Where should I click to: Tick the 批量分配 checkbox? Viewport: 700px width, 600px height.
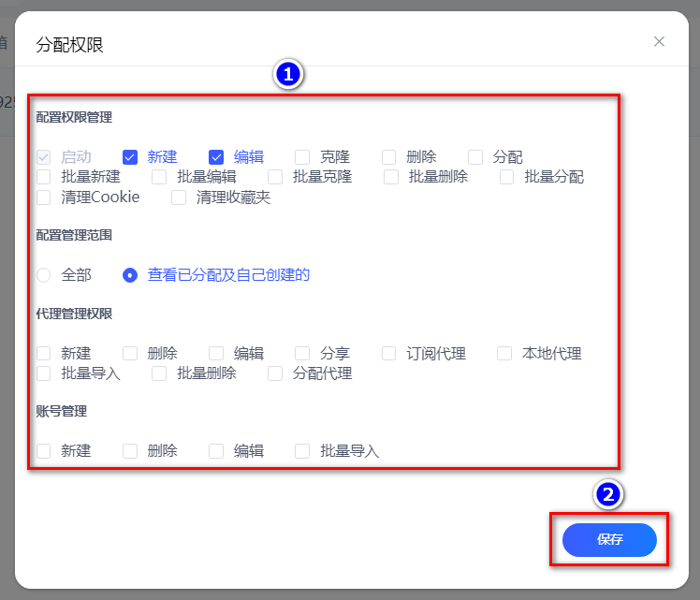point(507,177)
